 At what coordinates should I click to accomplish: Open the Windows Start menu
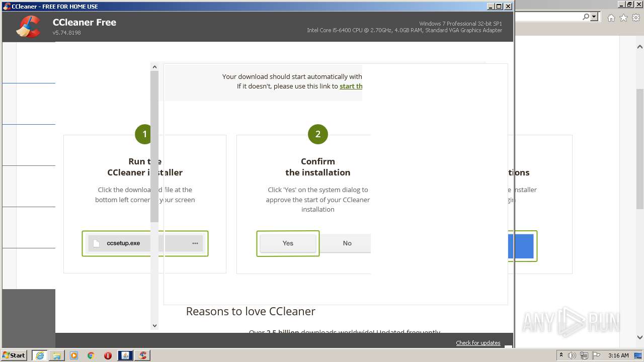[x=14, y=355]
